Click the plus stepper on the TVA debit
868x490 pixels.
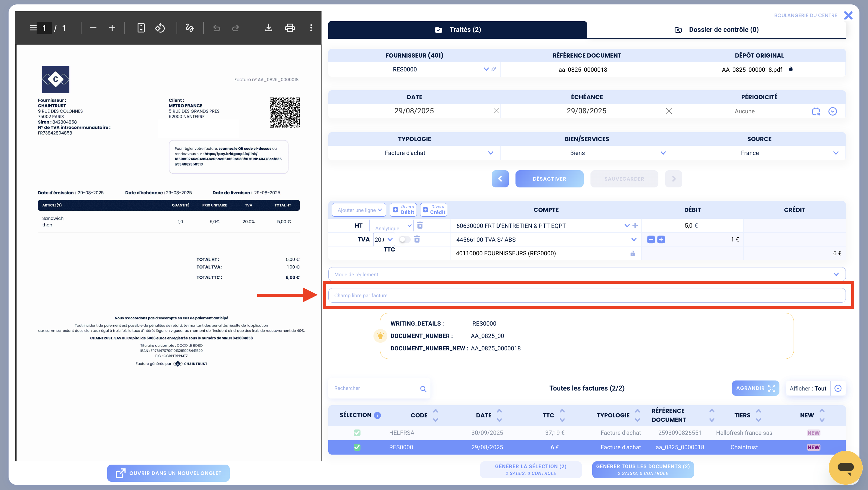click(x=661, y=239)
